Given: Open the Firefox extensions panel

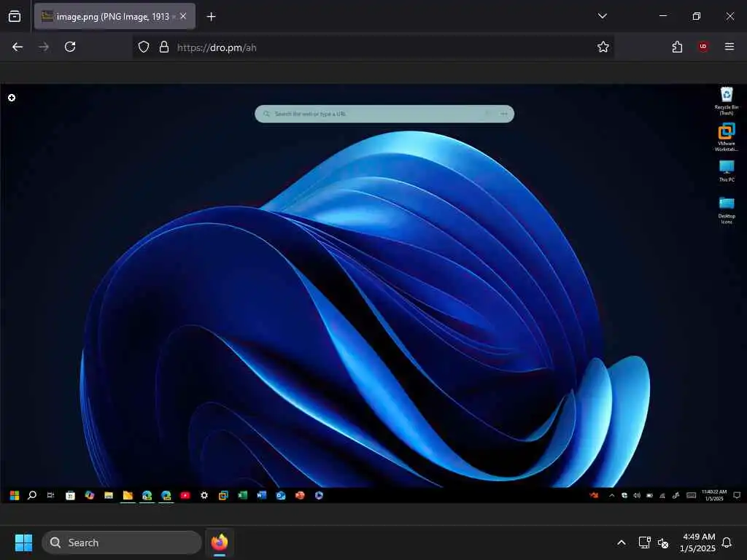Looking at the screenshot, I should [677, 47].
